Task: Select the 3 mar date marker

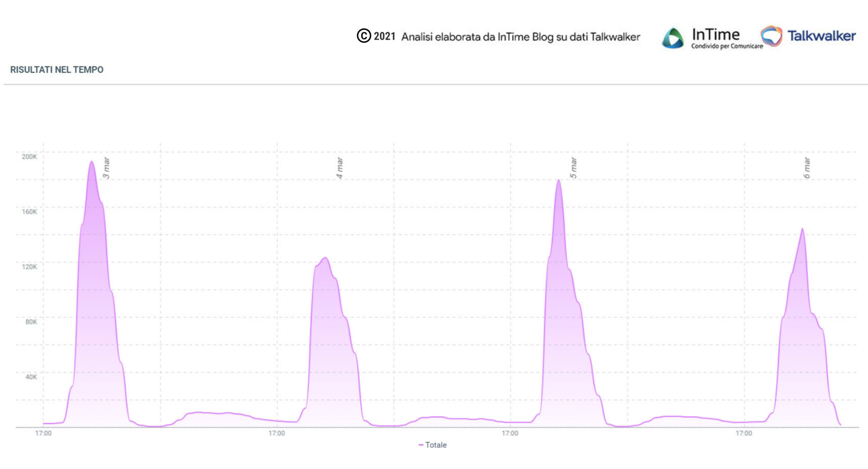Action: [106, 168]
